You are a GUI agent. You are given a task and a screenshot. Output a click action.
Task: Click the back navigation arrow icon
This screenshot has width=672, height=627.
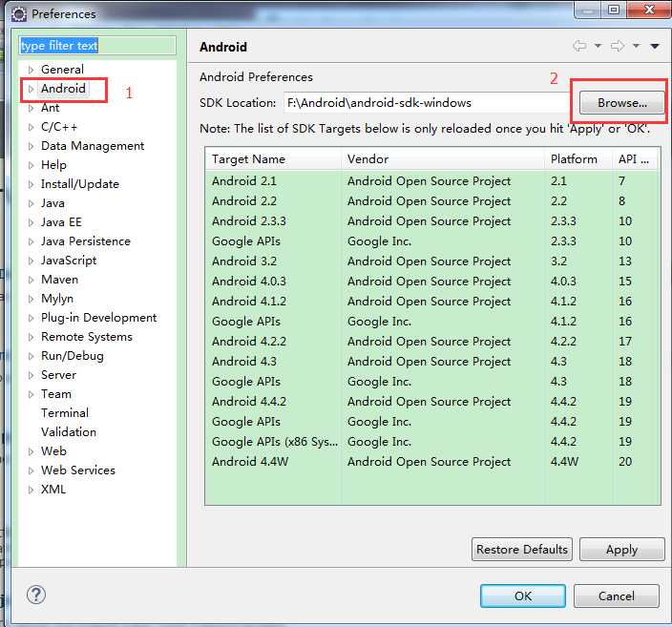(579, 46)
